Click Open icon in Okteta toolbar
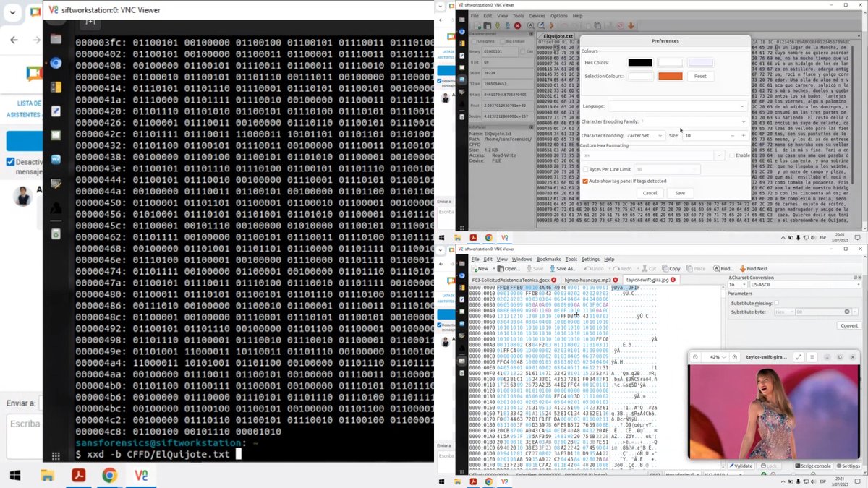Viewport: 868px width, 488px height. (x=501, y=268)
